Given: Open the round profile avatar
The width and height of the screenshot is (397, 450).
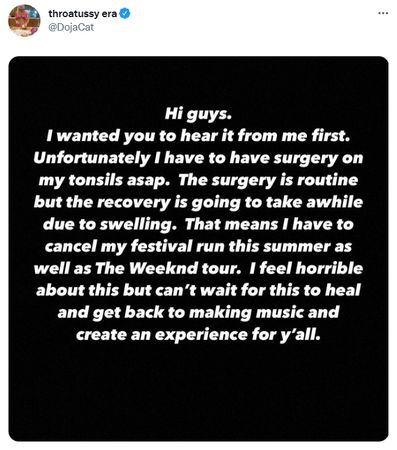Looking at the screenshot, I should (24, 20).
